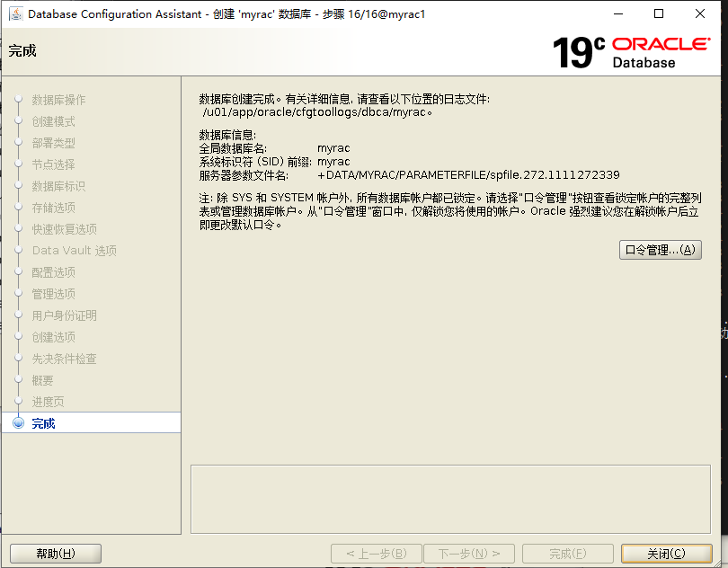Open 口令管理 to view locked accounts
Viewport: 728px width, 568px height.
pos(661,250)
